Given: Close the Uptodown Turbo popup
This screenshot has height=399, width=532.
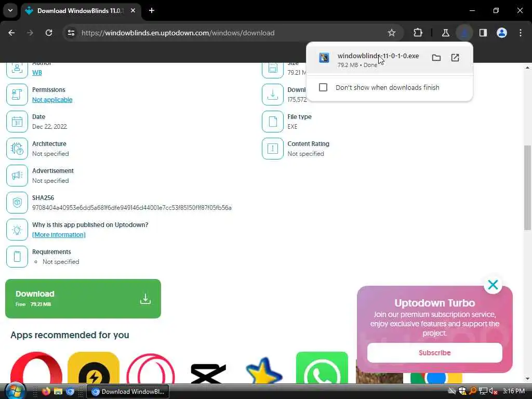Looking at the screenshot, I should [x=493, y=285].
